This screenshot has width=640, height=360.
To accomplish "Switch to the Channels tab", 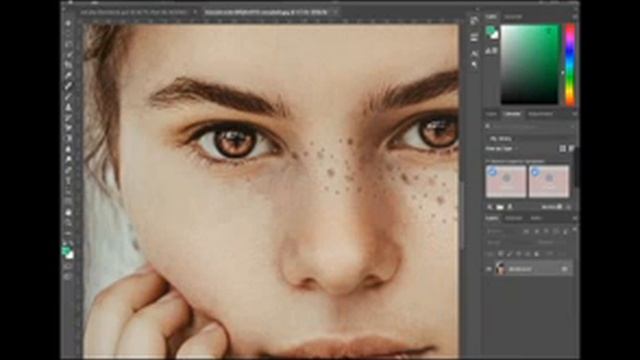I will (x=513, y=218).
